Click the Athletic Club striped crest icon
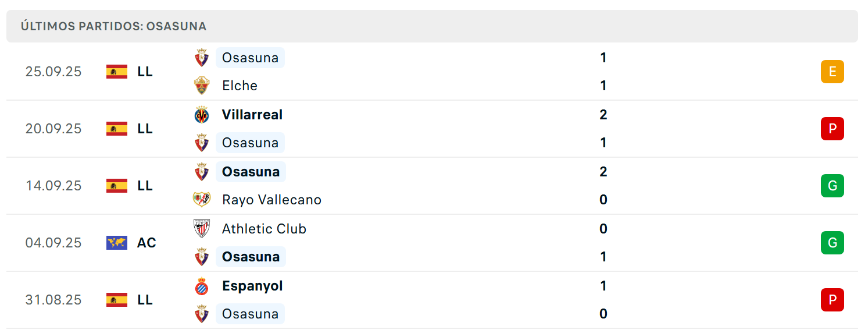Viewport: 868px width, 333px height. (x=202, y=229)
